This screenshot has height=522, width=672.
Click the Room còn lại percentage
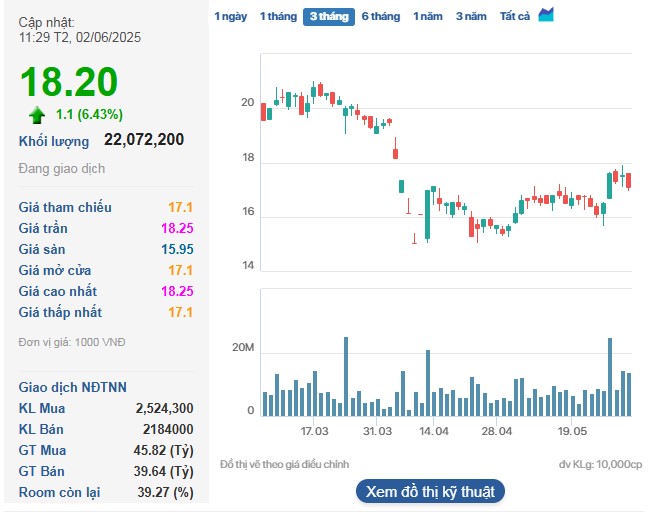168,492
